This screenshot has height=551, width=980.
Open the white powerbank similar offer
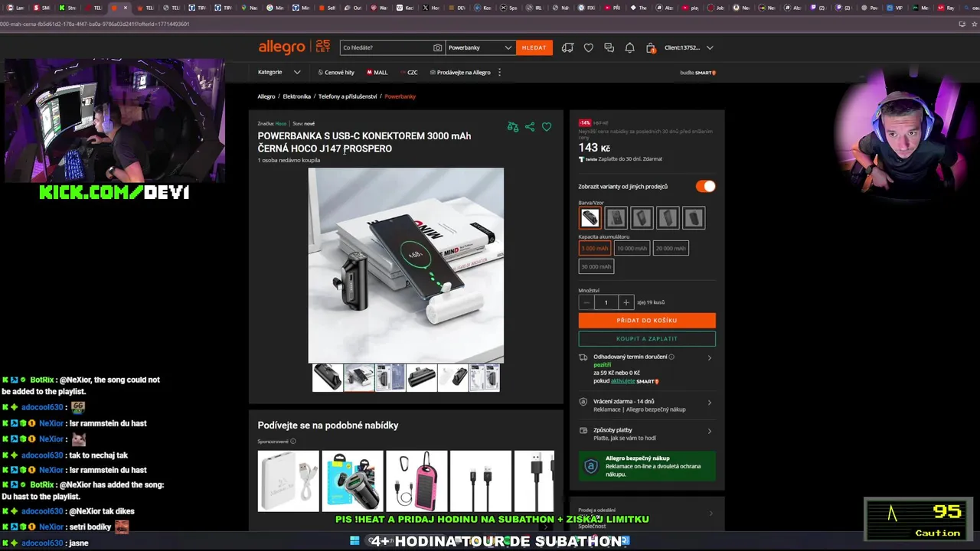pos(288,481)
